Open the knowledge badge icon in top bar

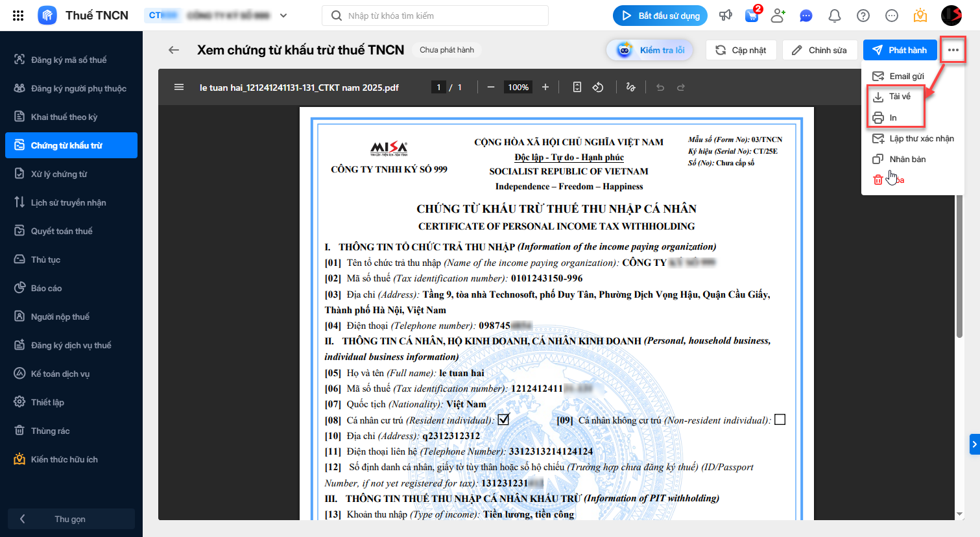(x=920, y=16)
